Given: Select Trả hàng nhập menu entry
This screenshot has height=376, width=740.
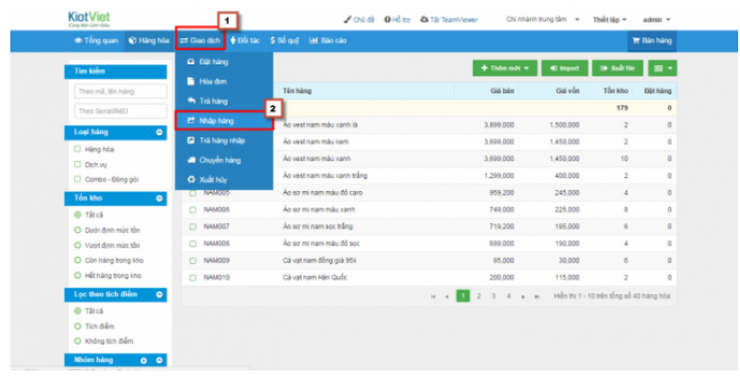Looking at the screenshot, I should tap(224, 141).
